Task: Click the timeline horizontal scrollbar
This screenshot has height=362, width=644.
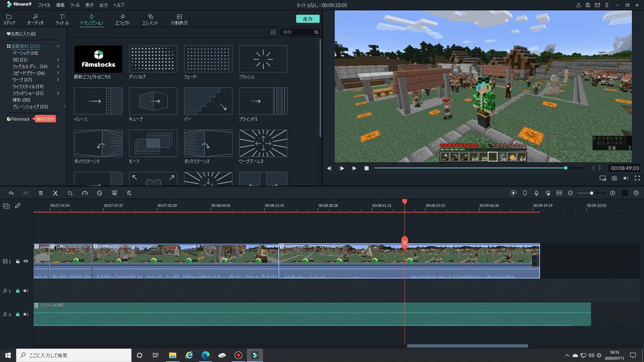Action: click(x=468, y=346)
